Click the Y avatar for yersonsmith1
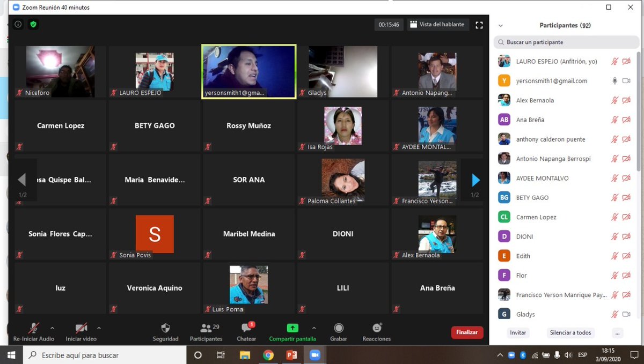This screenshot has height=364, width=644. point(504,81)
